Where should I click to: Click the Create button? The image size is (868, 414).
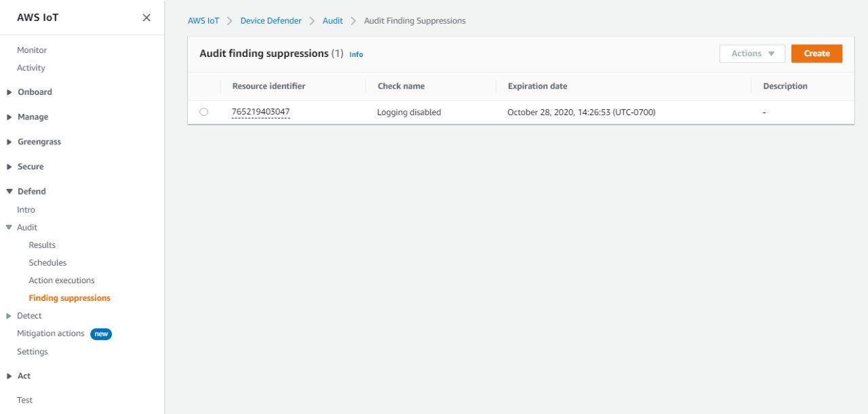pyautogui.click(x=816, y=53)
